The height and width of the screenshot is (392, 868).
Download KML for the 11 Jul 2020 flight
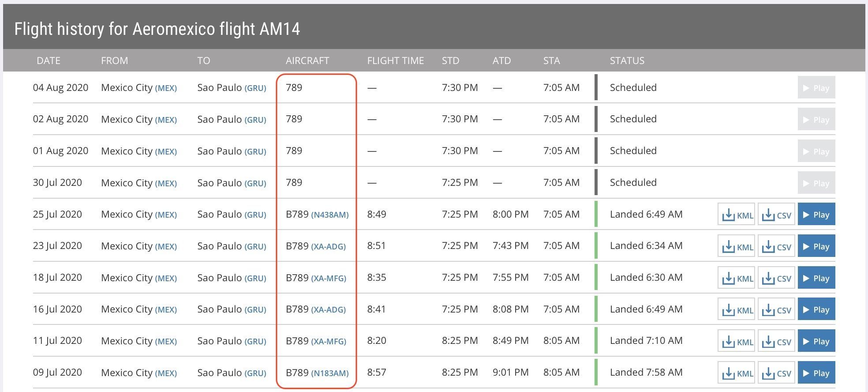[x=736, y=341]
